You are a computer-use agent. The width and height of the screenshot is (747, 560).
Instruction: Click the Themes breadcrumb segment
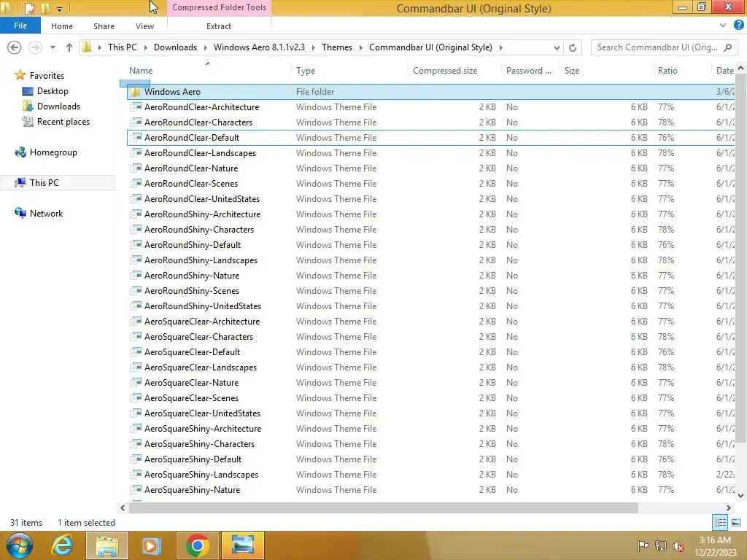coord(337,47)
